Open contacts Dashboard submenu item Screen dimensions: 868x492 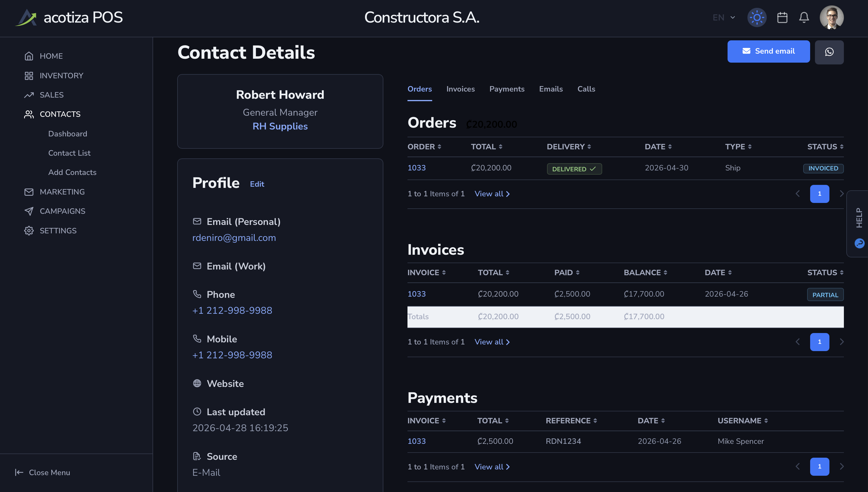68,134
